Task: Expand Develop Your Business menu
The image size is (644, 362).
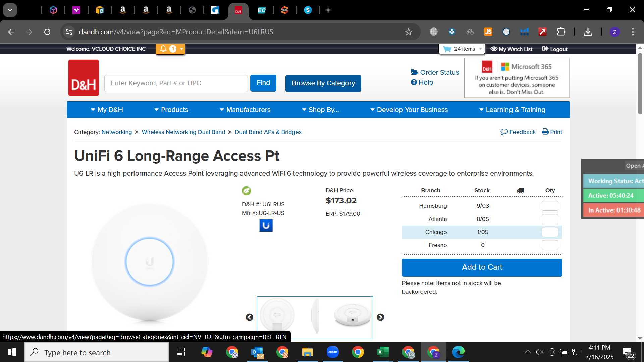Action: pyautogui.click(x=409, y=110)
